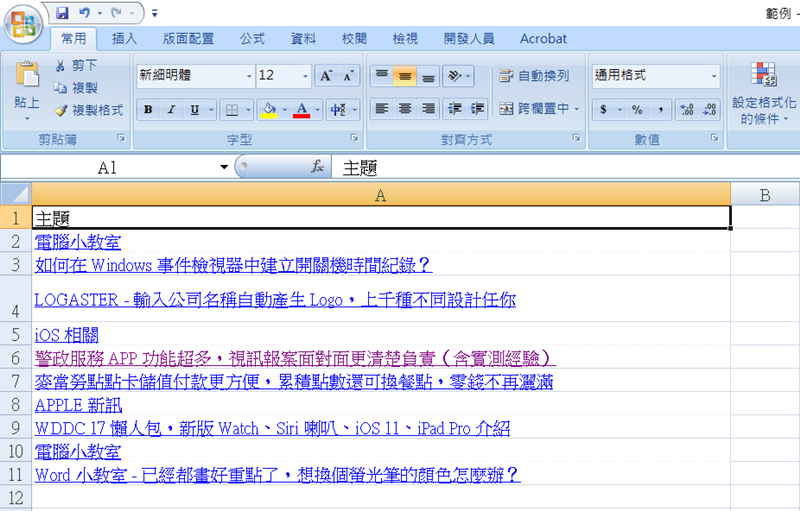
Task: Apply cell borders button
Action: click(x=232, y=110)
